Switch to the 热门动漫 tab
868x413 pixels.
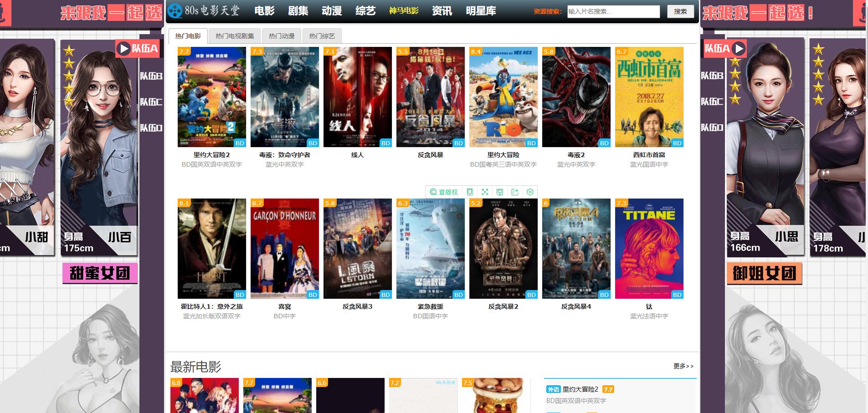[x=282, y=36]
